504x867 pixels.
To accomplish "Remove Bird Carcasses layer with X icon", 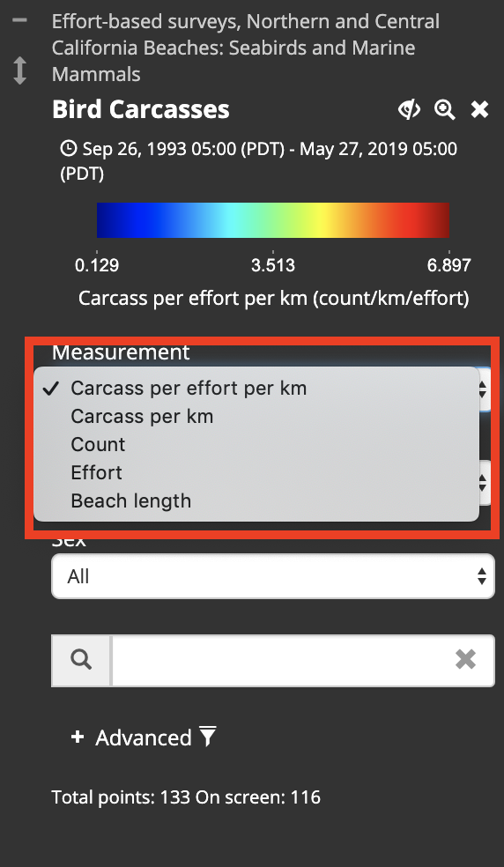I will click(479, 109).
